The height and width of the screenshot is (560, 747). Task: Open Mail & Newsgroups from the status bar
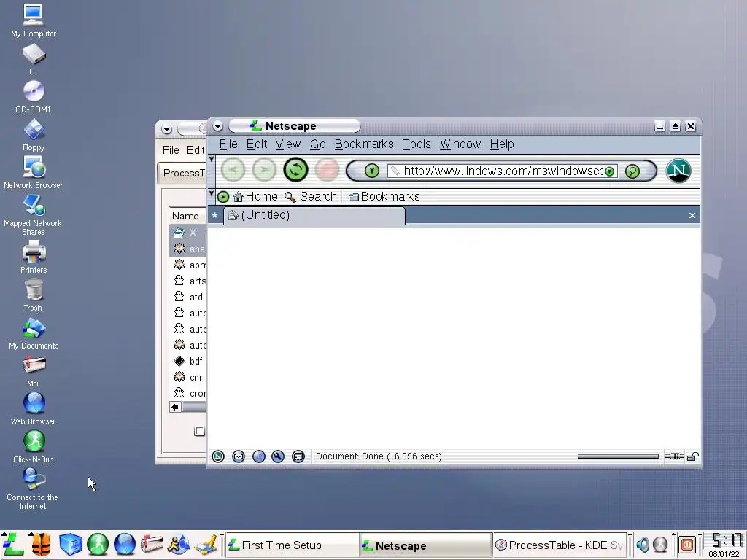click(x=239, y=456)
